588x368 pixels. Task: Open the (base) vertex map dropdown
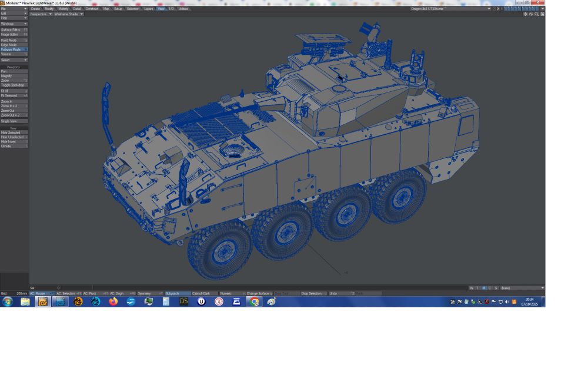(522, 288)
